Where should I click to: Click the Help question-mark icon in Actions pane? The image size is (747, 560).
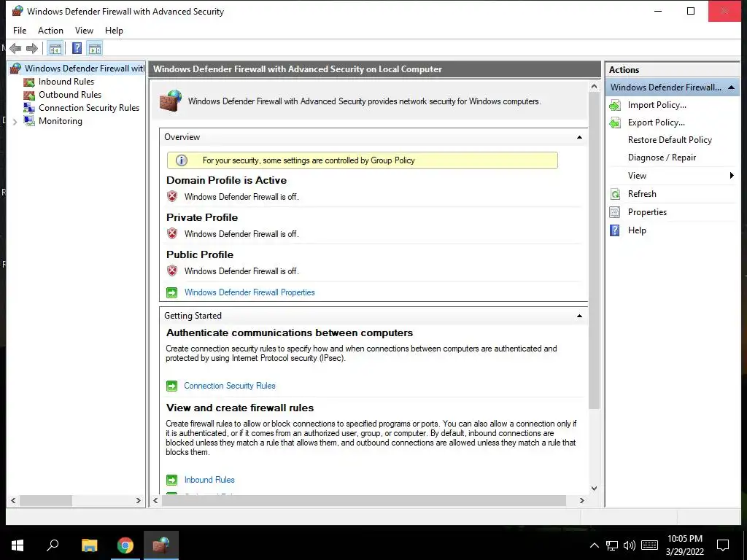pos(615,230)
